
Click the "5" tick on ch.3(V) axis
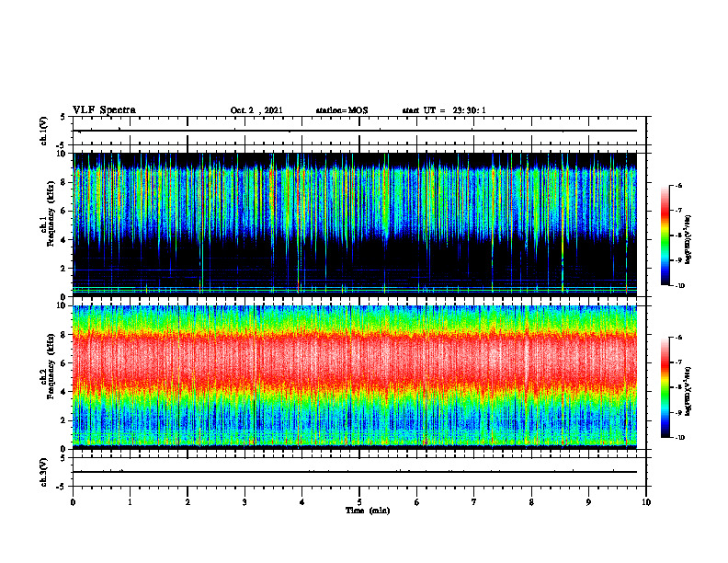tap(64, 458)
